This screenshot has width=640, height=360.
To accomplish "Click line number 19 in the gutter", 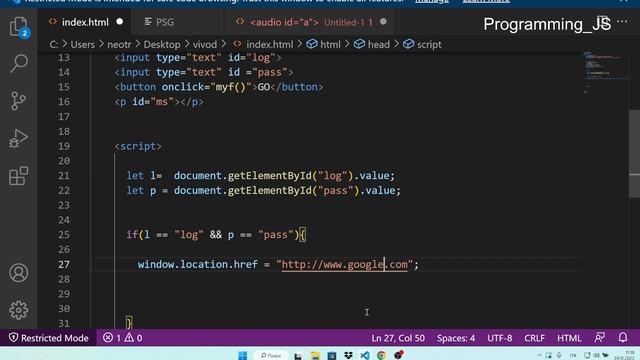I will point(64,146).
